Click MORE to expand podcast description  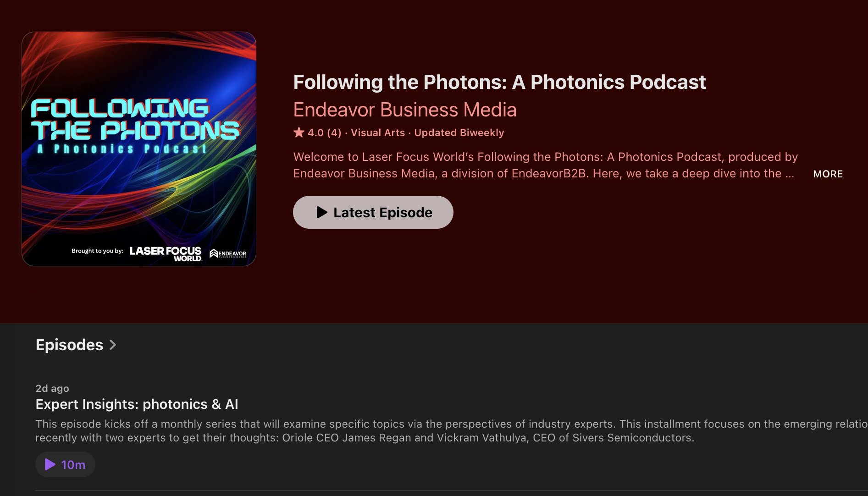[x=828, y=174]
